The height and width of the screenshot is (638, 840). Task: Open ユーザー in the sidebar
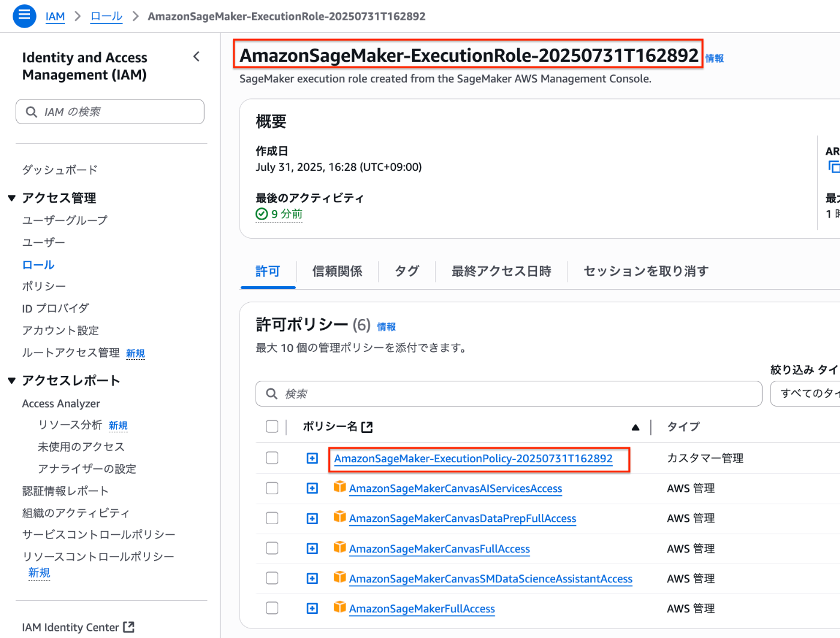pos(44,242)
